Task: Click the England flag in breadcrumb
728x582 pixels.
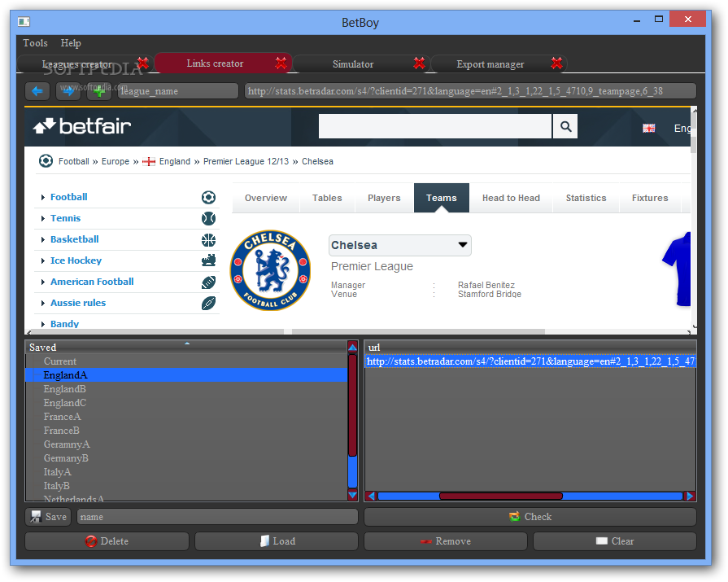Action: [149, 162]
